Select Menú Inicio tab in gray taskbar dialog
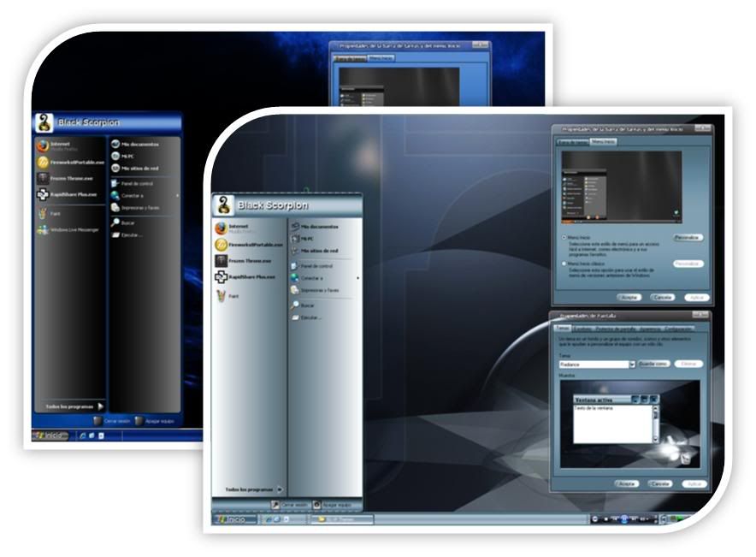756x557 pixels. tap(603, 141)
